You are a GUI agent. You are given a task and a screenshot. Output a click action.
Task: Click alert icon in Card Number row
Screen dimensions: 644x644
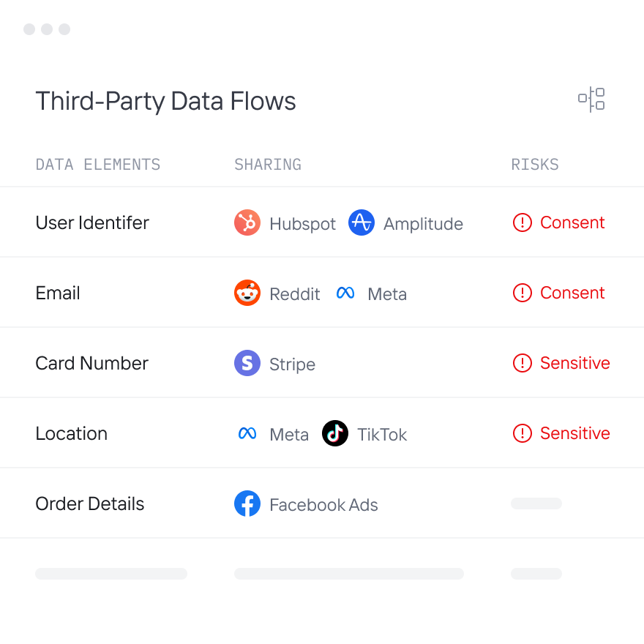pyautogui.click(x=522, y=364)
